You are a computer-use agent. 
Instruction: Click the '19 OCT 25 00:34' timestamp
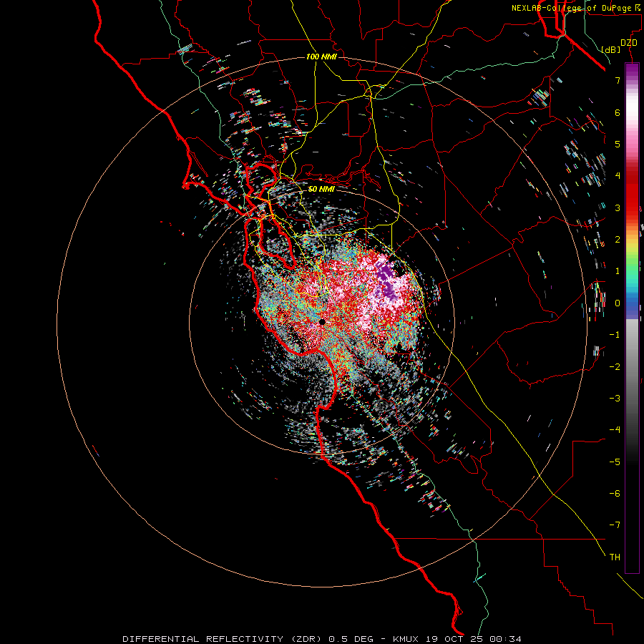(x=474, y=639)
